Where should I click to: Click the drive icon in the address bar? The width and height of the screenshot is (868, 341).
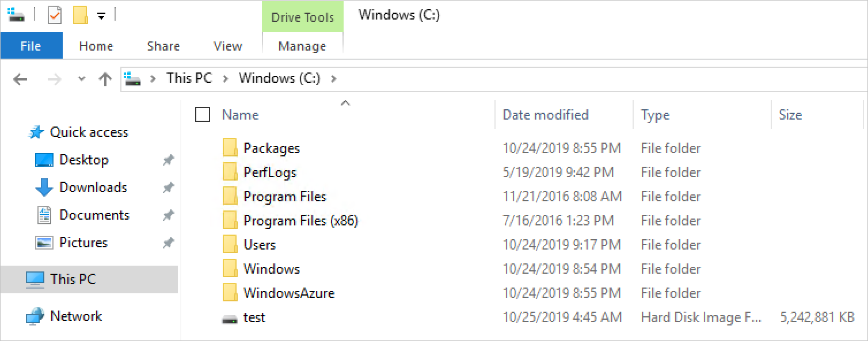pyautogui.click(x=132, y=78)
